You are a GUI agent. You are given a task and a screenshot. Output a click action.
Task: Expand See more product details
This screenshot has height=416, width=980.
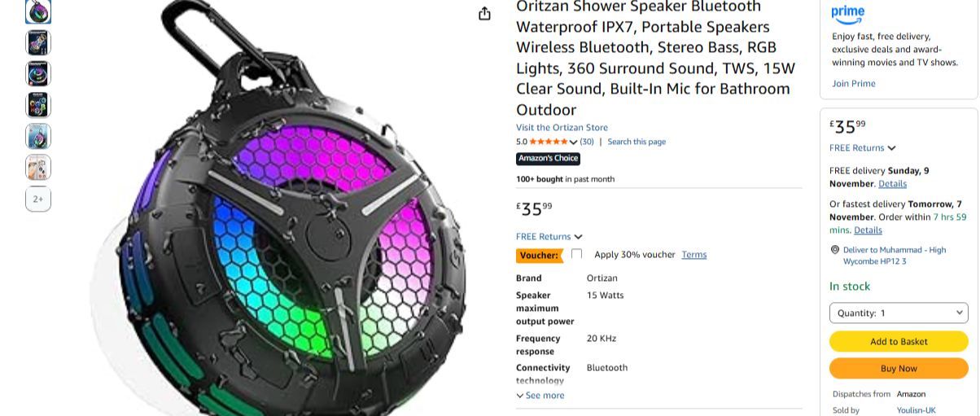540,396
